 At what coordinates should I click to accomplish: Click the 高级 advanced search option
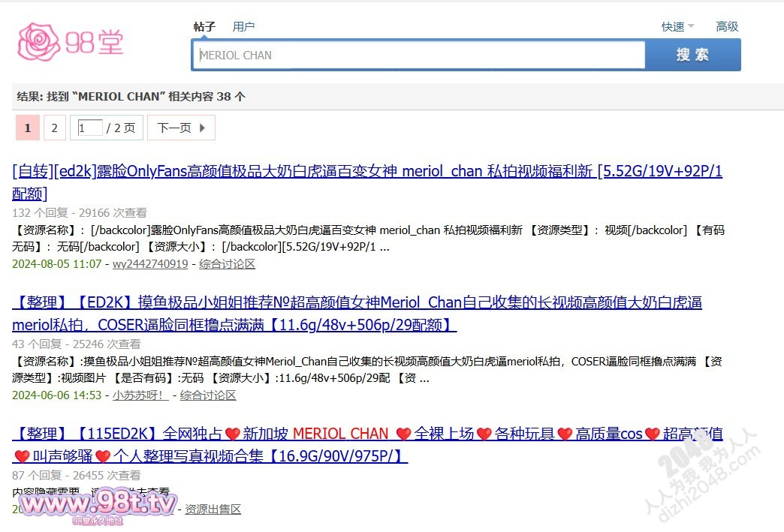pos(725,26)
